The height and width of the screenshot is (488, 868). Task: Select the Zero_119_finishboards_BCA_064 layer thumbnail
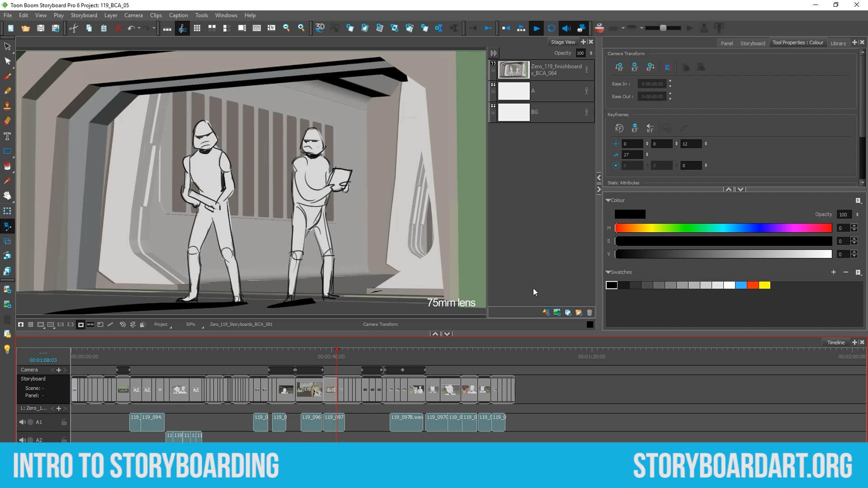(x=514, y=70)
